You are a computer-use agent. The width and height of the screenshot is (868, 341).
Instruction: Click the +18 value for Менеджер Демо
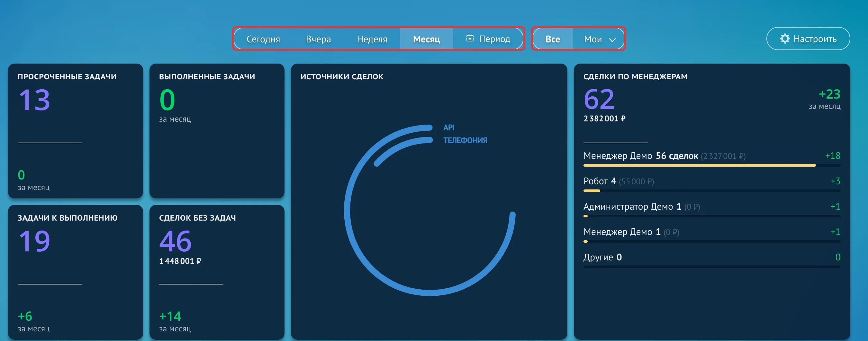[x=832, y=156]
